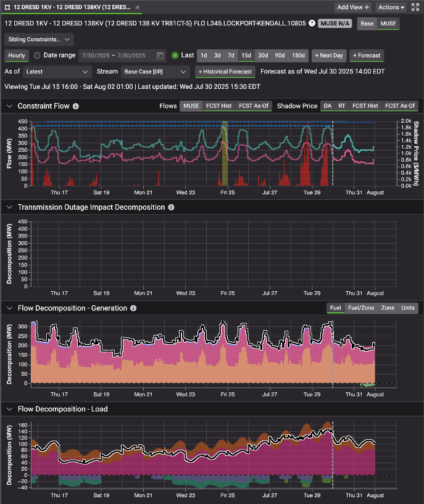
Task: Select the FCST Hist flows tab
Action: pyautogui.click(x=217, y=106)
